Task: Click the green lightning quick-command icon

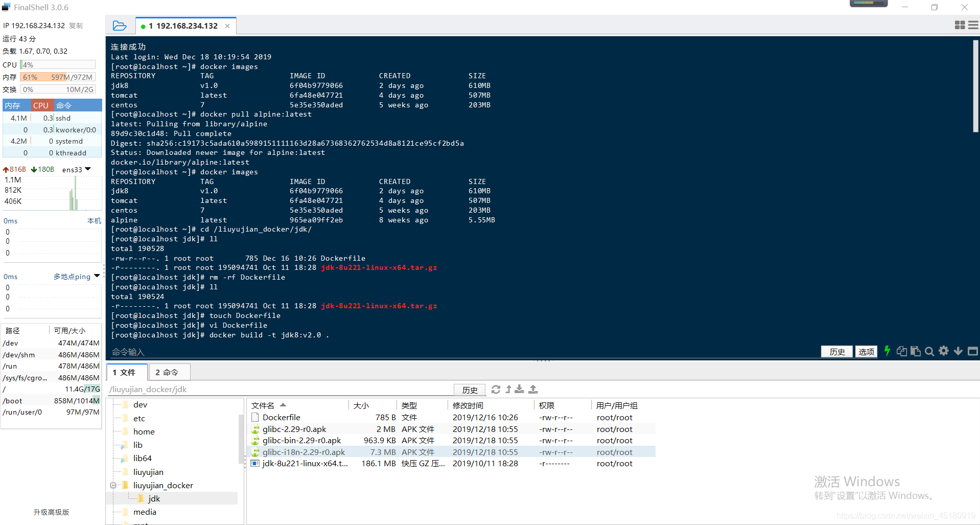Action: 887,351
